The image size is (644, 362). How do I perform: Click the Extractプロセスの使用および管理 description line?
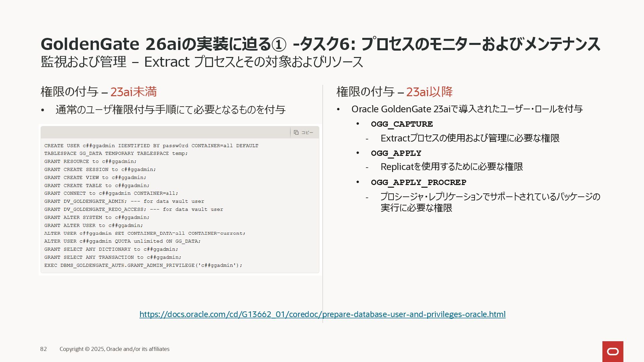tap(470, 138)
